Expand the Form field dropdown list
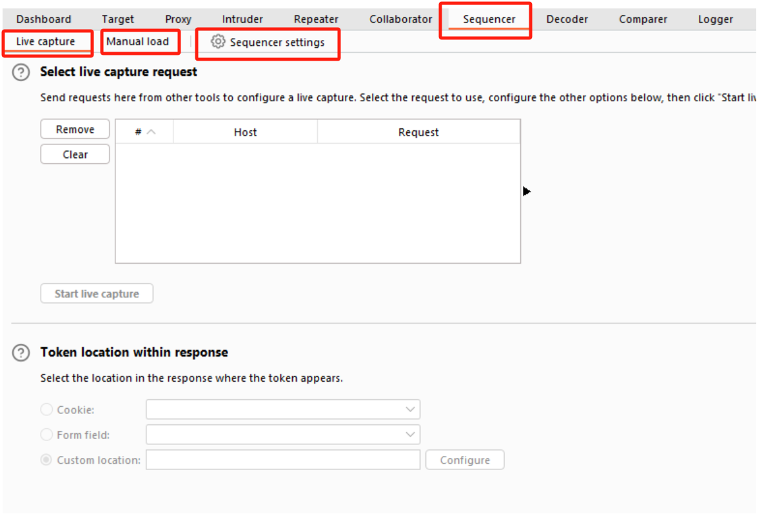The image size is (764, 532). (x=410, y=435)
